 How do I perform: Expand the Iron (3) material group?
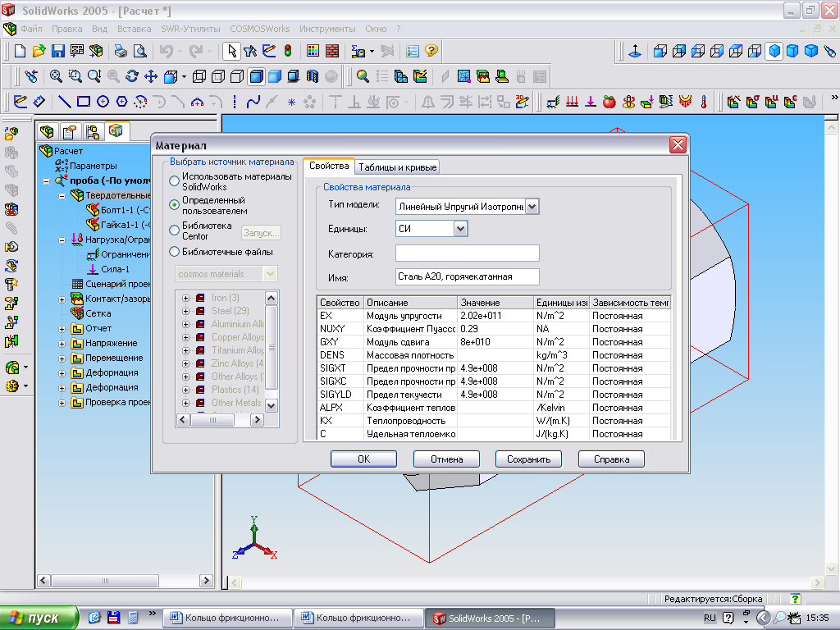tap(186, 298)
